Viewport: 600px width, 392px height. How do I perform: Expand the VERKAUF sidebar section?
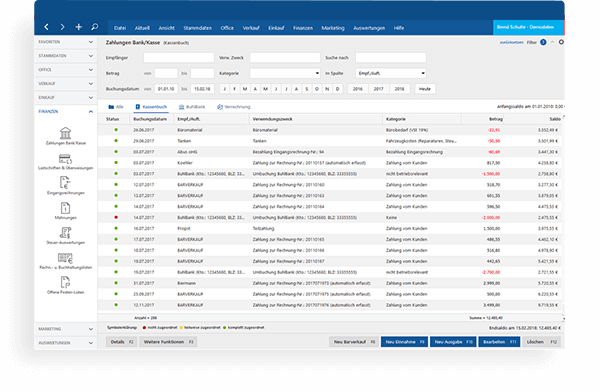point(65,83)
